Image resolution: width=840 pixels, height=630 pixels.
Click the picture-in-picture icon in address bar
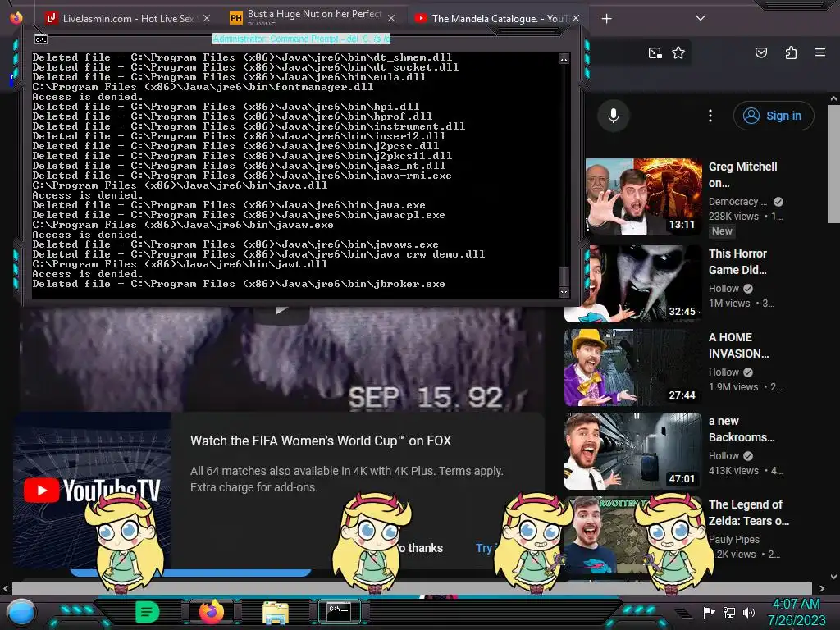pyautogui.click(x=655, y=52)
